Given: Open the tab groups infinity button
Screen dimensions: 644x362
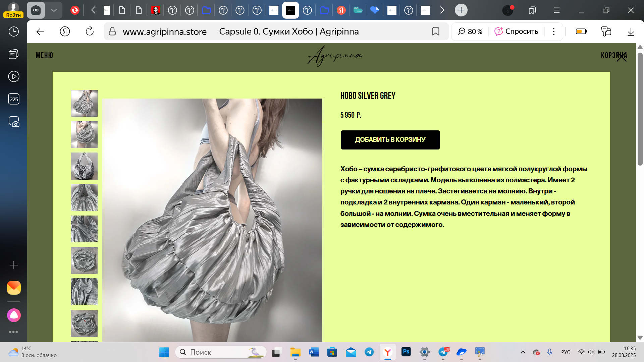Looking at the screenshot, I should click(x=36, y=10).
